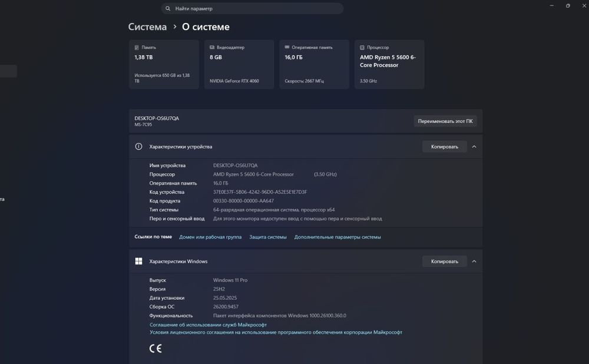This screenshot has width=589, height=364.
Task: Click the processor icon on the 'Процессор' card
Action: coord(362,47)
